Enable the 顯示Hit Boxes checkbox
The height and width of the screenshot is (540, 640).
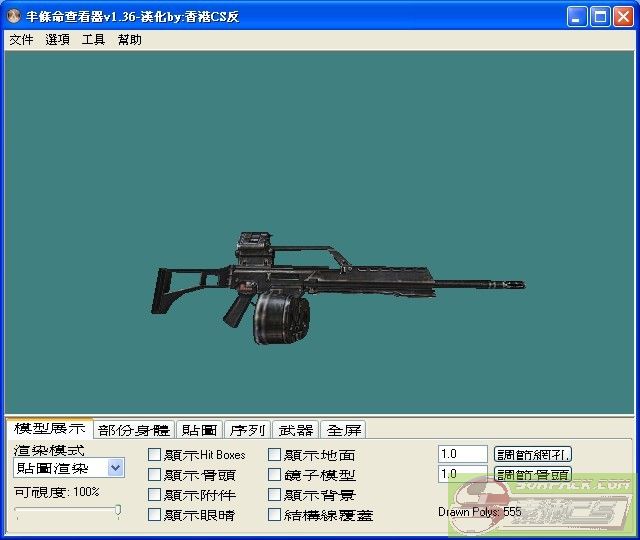pyautogui.click(x=155, y=455)
